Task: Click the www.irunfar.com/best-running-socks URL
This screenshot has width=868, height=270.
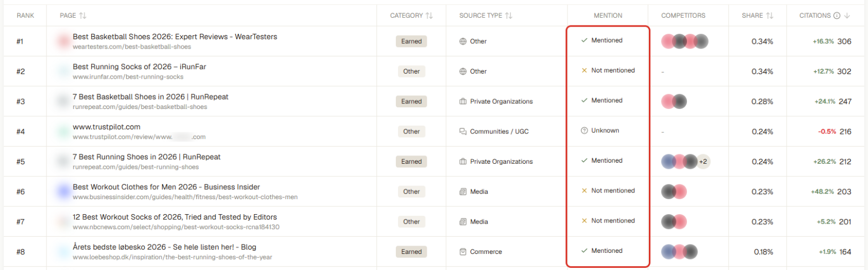Action: point(128,77)
